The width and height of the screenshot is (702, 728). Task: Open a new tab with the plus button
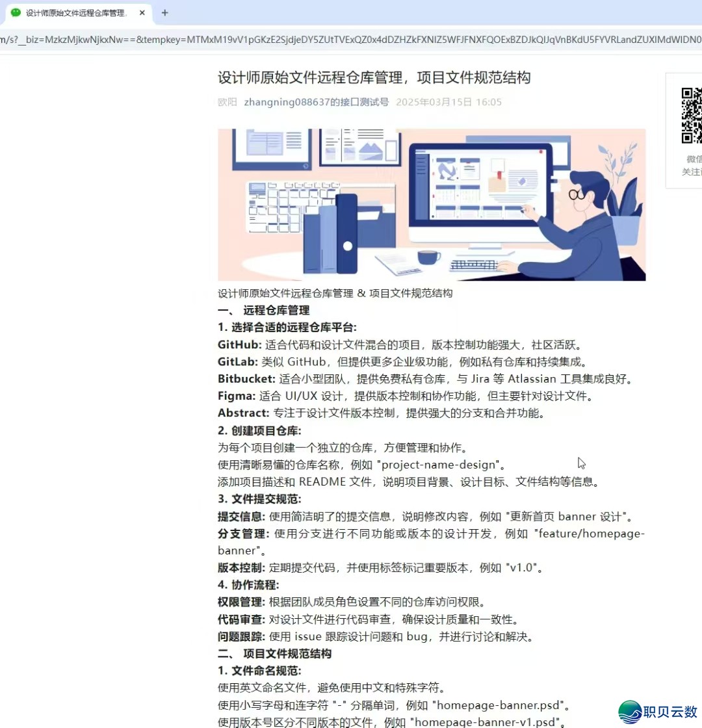tap(164, 13)
